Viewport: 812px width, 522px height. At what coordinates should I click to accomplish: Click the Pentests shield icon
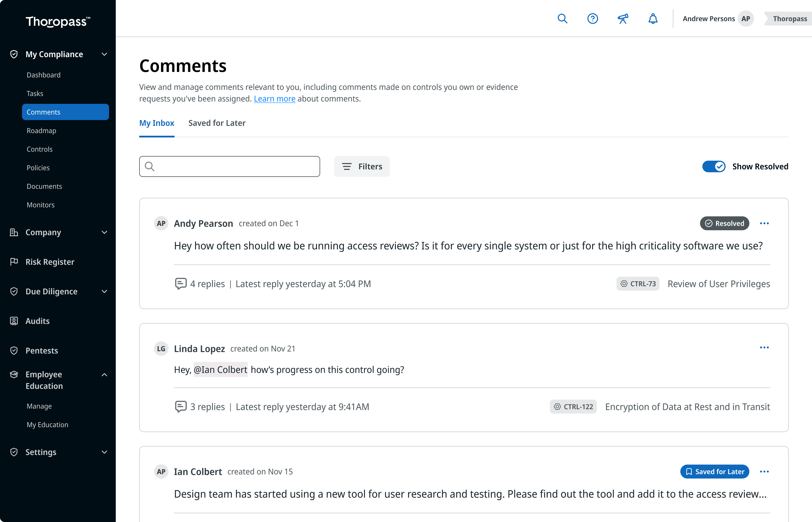pos(14,351)
